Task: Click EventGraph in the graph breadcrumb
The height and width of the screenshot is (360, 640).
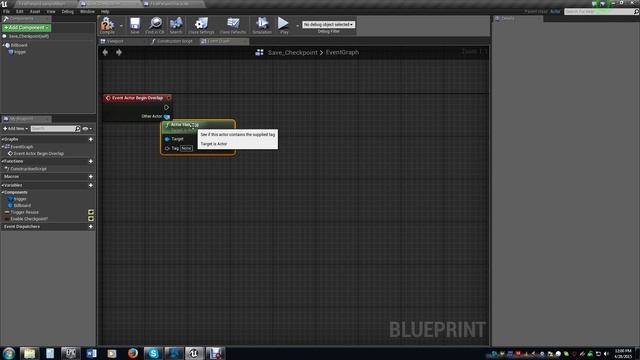Action: point(342,52)
